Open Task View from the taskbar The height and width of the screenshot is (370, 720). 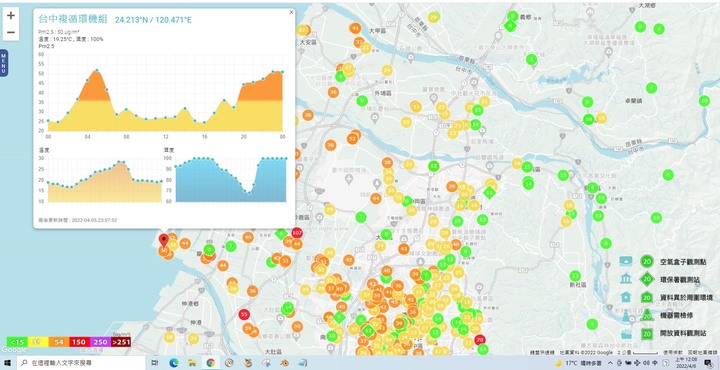click(x=155, y=363)
